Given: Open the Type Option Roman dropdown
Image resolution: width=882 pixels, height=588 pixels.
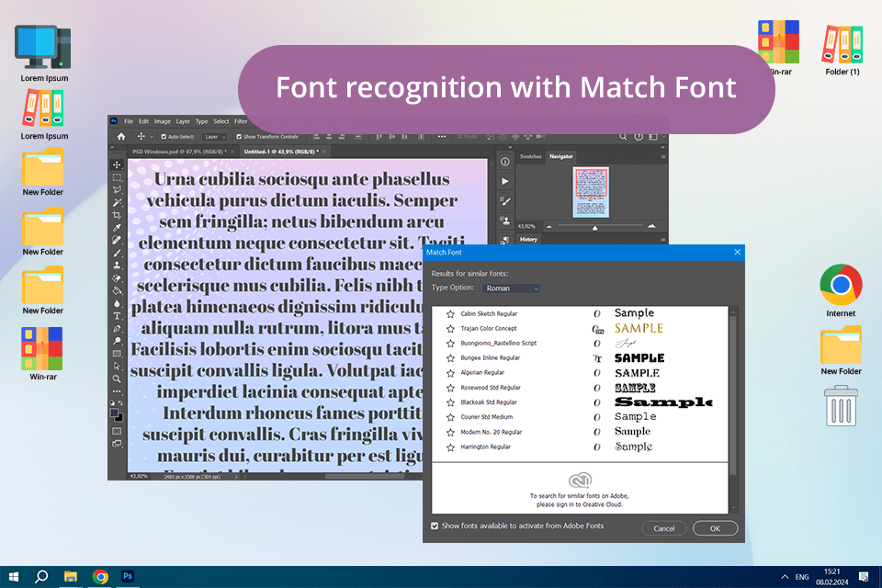Looking at the screenshot, I should pyautogui.click(x=511, y=288).
